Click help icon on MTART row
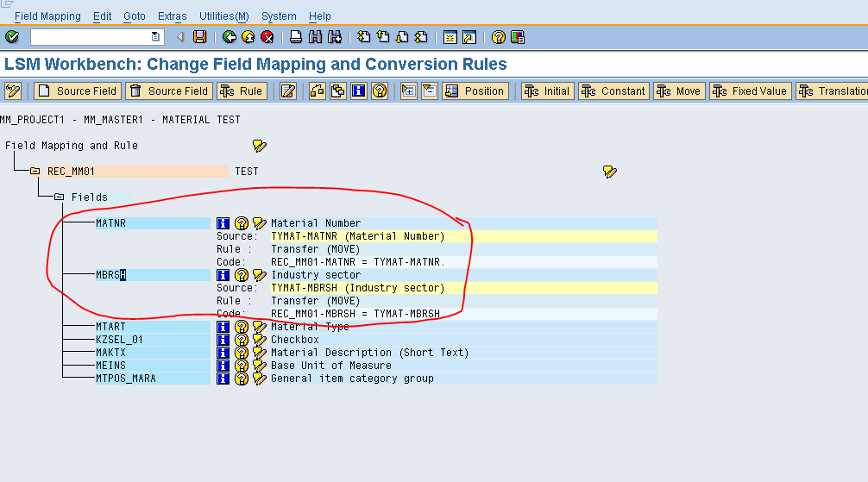 click(x=242, y=327)
